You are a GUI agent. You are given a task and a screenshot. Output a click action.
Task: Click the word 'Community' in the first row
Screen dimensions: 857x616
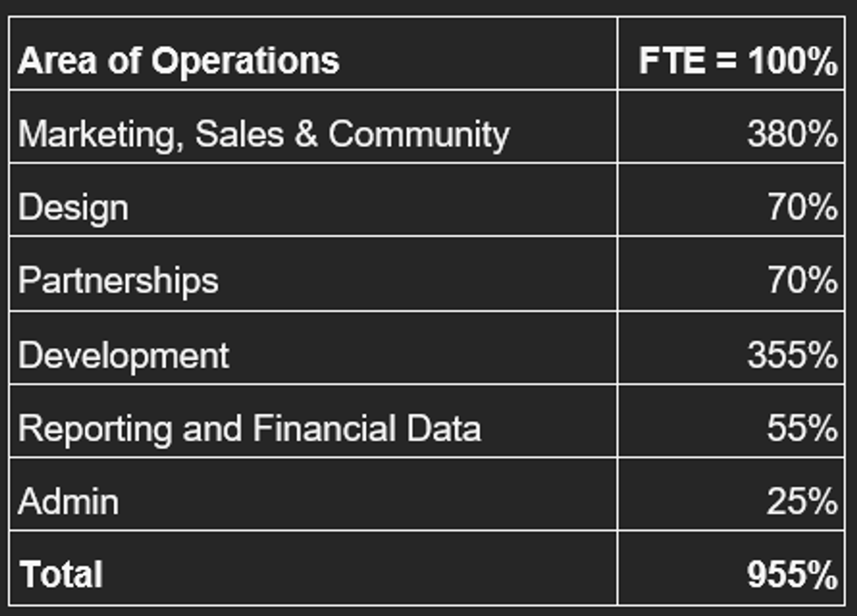pos(418,135)
